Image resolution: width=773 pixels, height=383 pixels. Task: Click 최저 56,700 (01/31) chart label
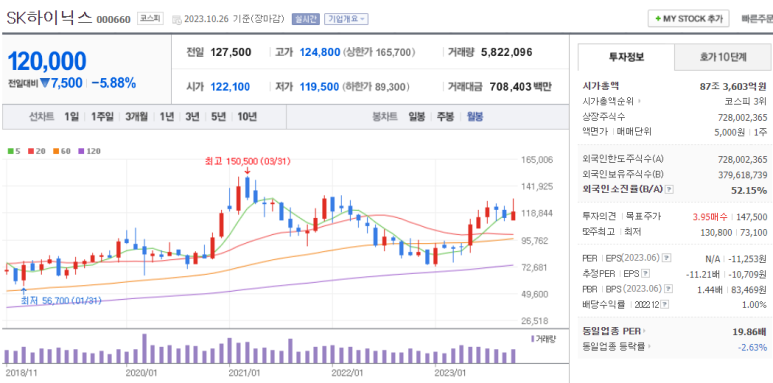(61, 300)
